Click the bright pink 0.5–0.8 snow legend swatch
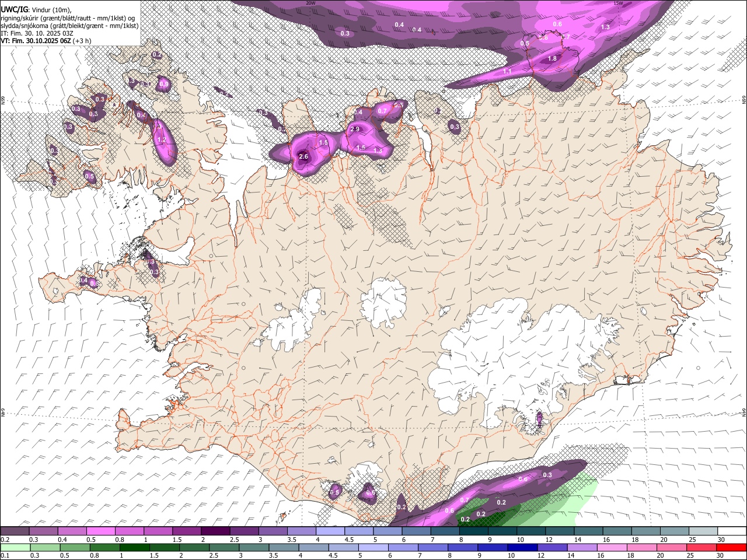The height and width of the screenshot is (560, 747). [101, 531]
